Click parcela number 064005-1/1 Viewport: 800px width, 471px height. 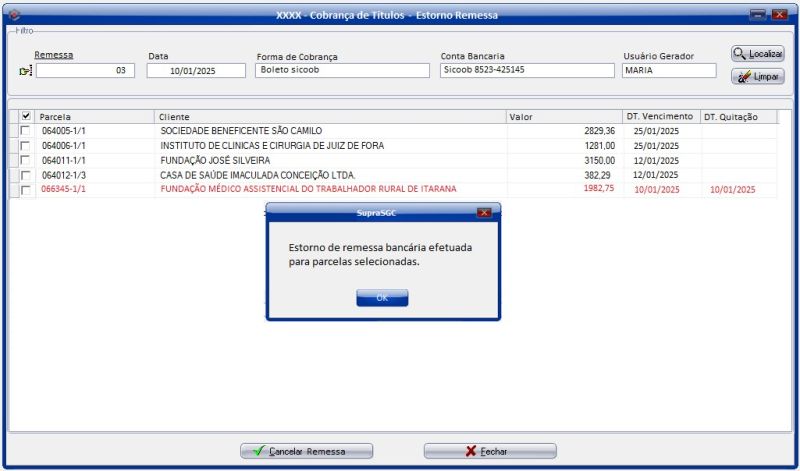tap(64, 131)
